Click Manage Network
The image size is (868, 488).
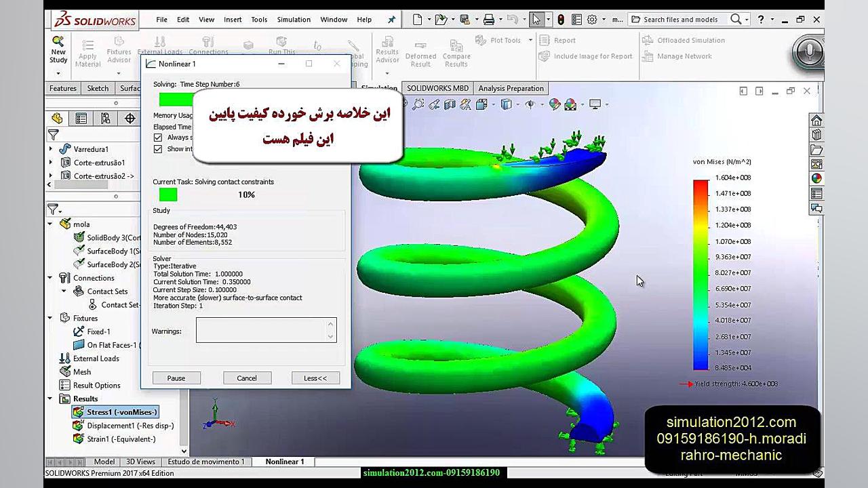point(677,56)
